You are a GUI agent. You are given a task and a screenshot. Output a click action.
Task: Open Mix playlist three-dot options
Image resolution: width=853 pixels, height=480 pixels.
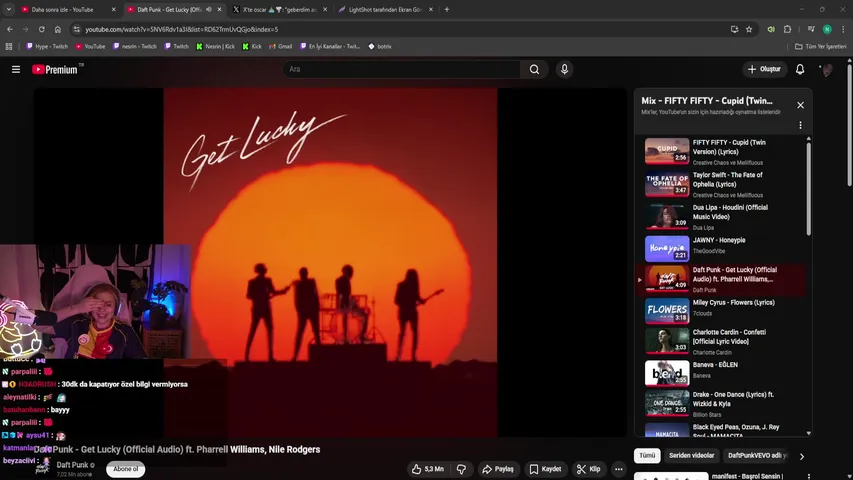pyautogui.click(x=800, y=125)
